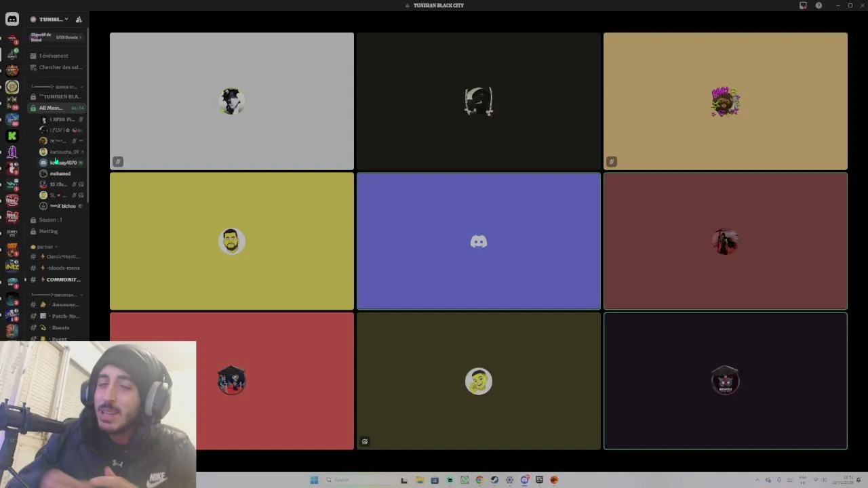Open the Announc... text channel
Screen dimensions: 868x488
click(x=56, y=304)
